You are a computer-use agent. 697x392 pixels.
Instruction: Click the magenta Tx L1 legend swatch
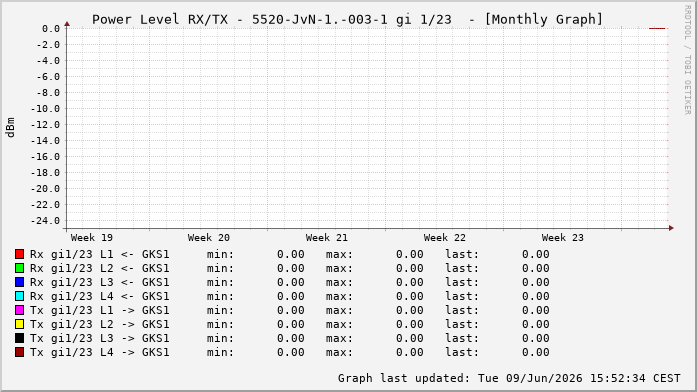click(x=19, y=310)
